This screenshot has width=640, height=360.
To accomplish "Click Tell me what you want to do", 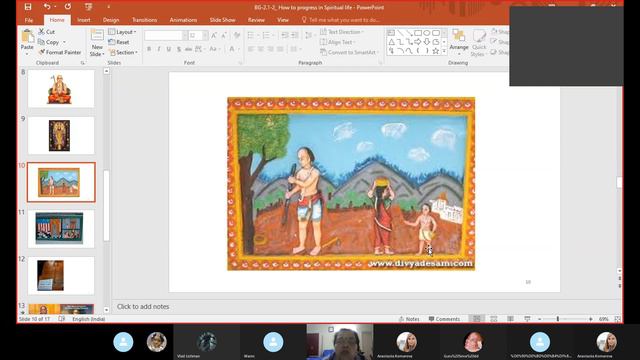I will click(341, 20).
